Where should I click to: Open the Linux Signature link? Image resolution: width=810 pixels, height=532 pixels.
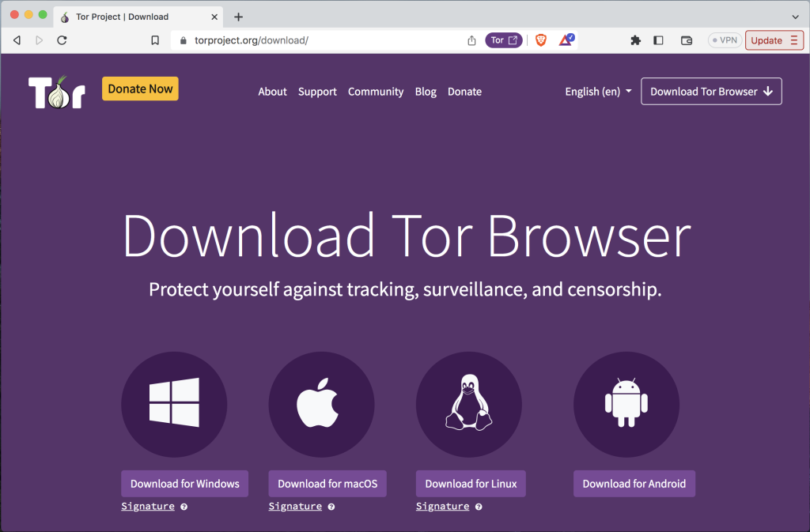click(443, 506)
